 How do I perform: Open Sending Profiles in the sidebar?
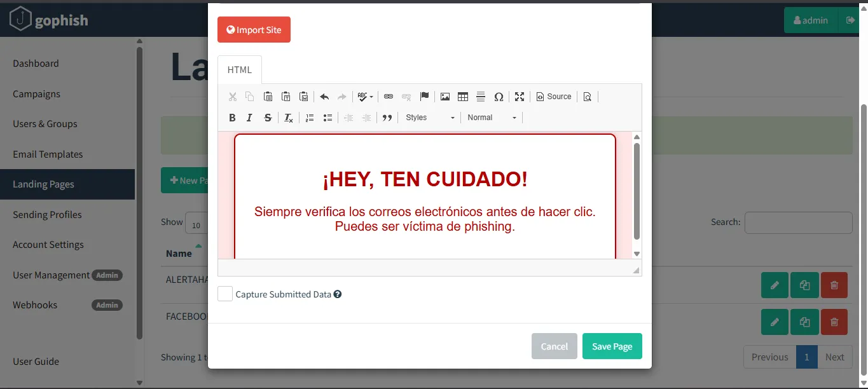pos(47,214)
